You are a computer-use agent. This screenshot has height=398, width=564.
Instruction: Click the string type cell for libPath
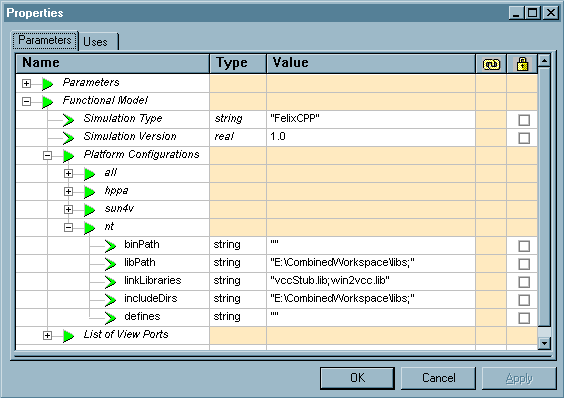(238, 263)
